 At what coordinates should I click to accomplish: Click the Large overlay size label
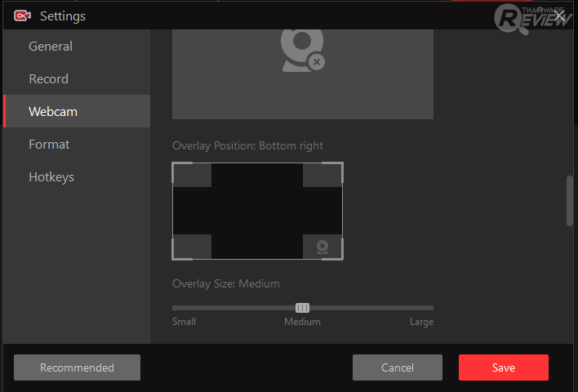421,322
